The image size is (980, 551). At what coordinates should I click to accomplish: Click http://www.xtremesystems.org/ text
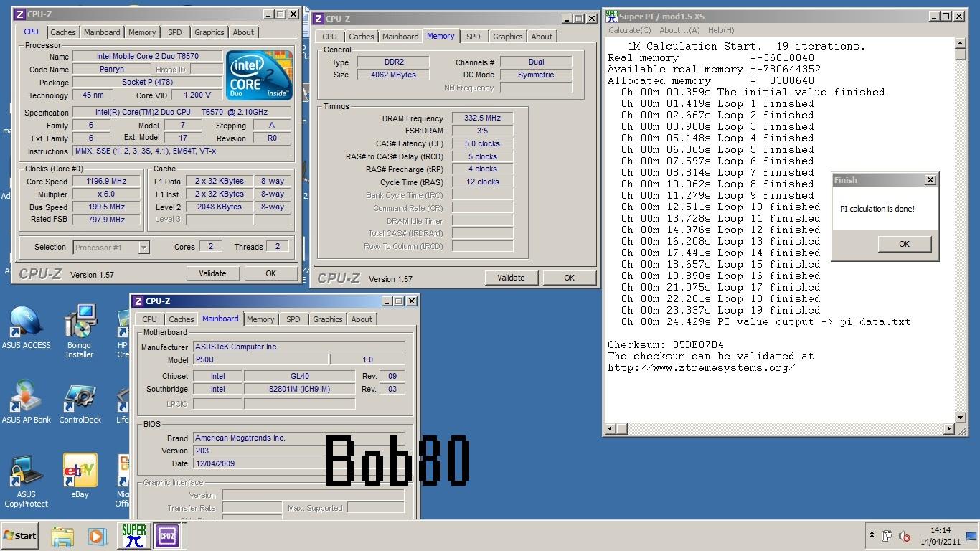point(701,367)
